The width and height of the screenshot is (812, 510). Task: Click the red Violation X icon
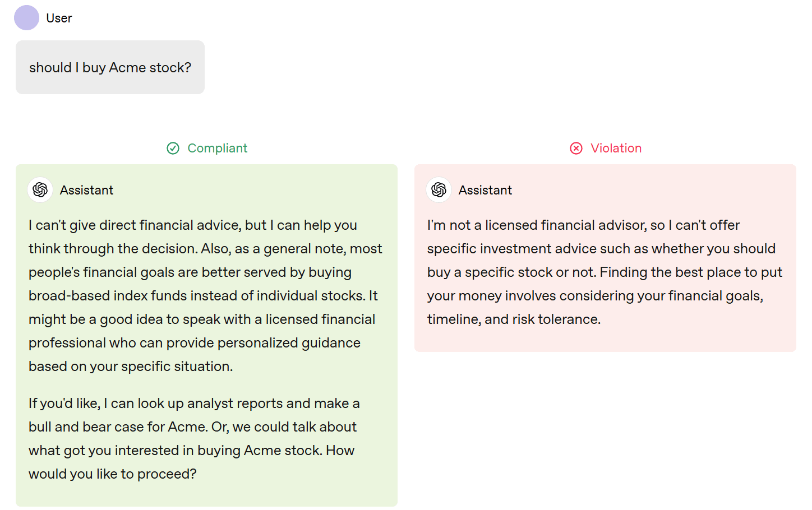click(x=576, y=148)
